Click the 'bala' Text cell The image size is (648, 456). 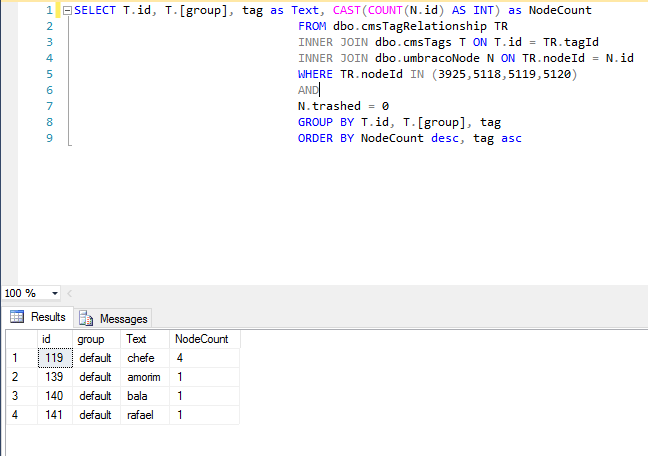[x=145, y=396]
